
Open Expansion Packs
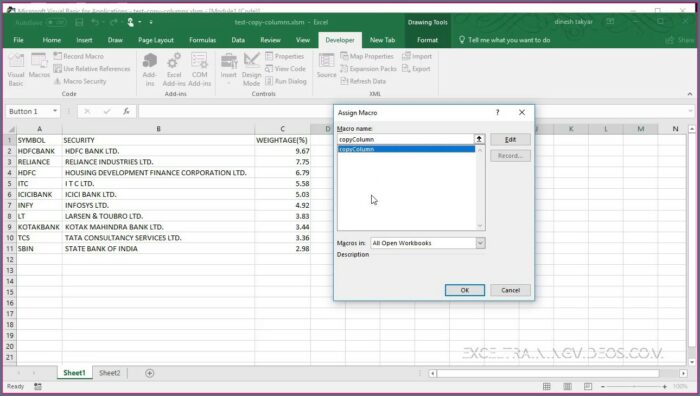click(x=368, y=69)
